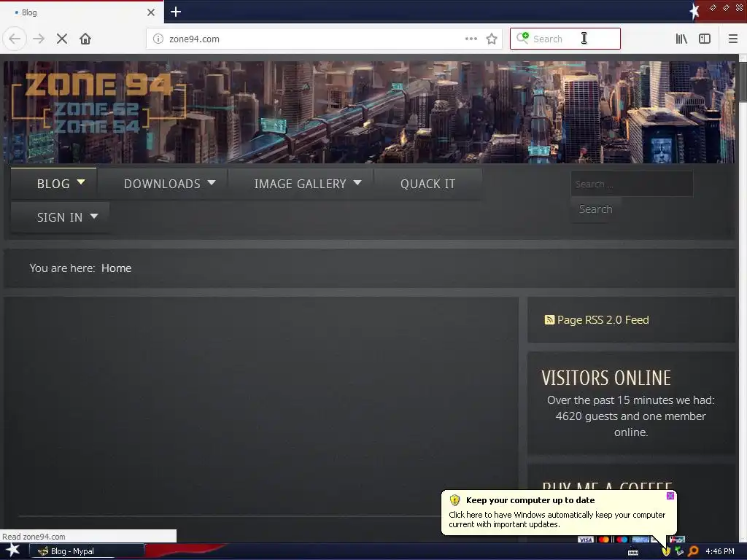This screenshot has height=560, width=747.
Task: Close the Blog tab
Action: pos(151,12)
